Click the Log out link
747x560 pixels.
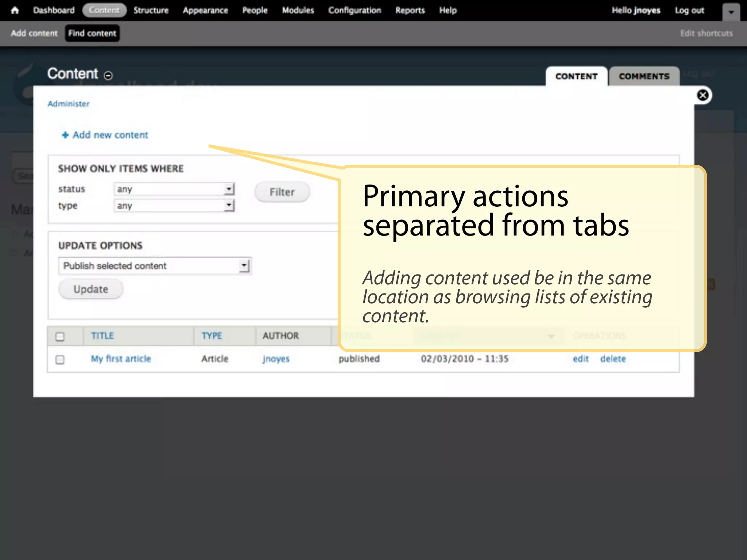pos(689,10)
